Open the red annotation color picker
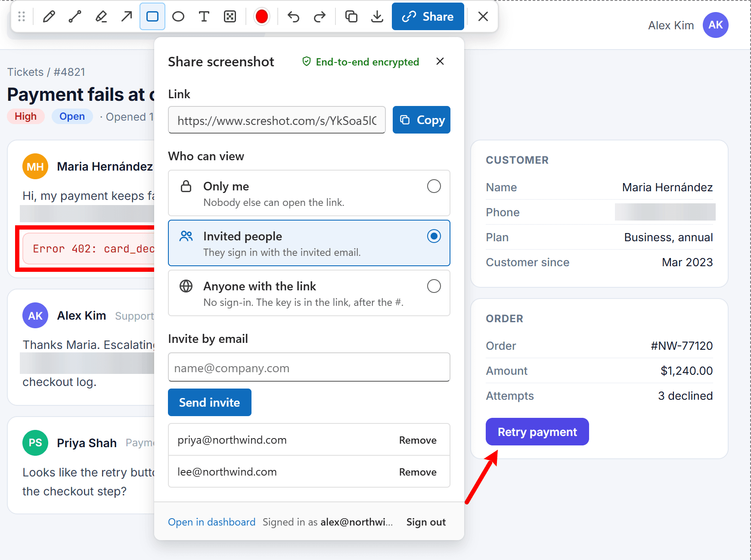Viewport: 751px width, 560px height. [x=262, y=16]
